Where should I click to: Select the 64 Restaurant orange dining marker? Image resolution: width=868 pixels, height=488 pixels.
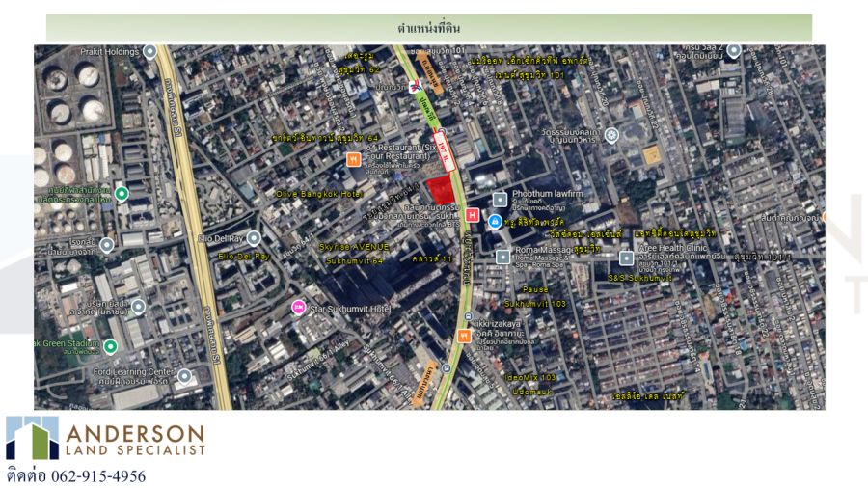[x=354, y=160]
